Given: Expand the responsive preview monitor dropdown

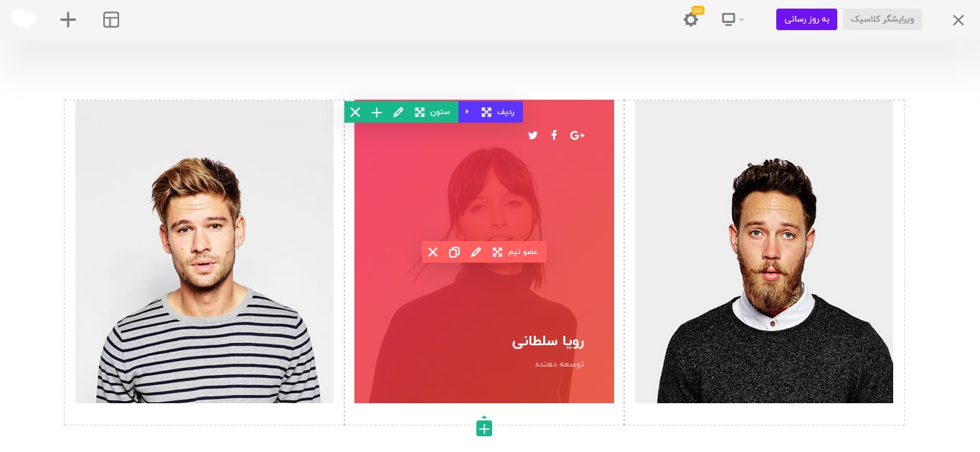Looking at the screenshot, I should (732, 19).
